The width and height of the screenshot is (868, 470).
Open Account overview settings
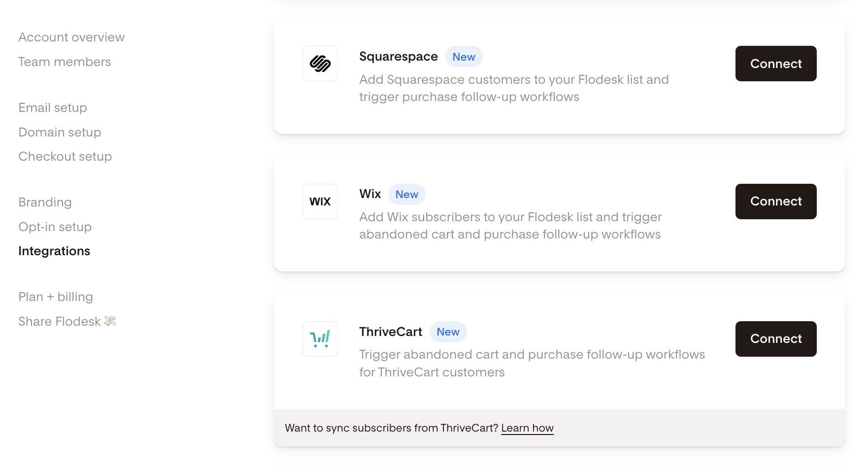[x=71, y=37]
